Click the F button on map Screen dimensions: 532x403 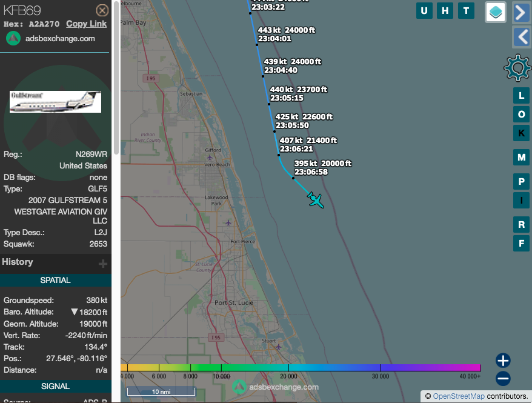point(521,243)
